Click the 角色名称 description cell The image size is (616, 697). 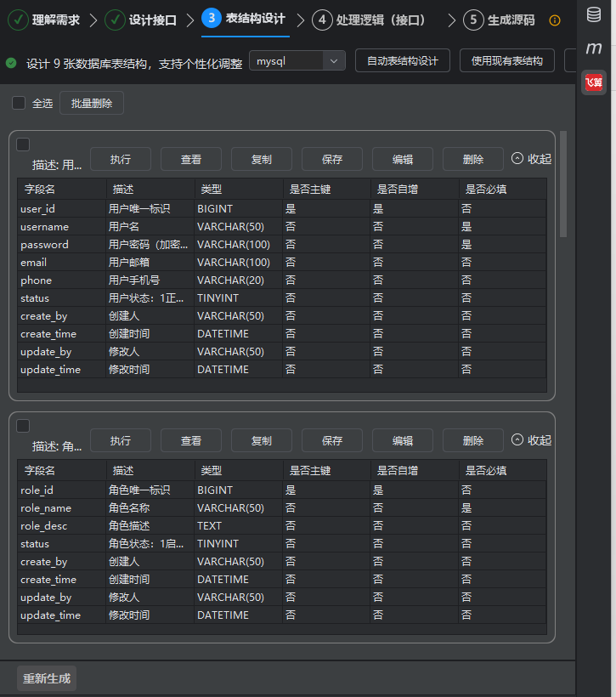(x=150, y=508)
